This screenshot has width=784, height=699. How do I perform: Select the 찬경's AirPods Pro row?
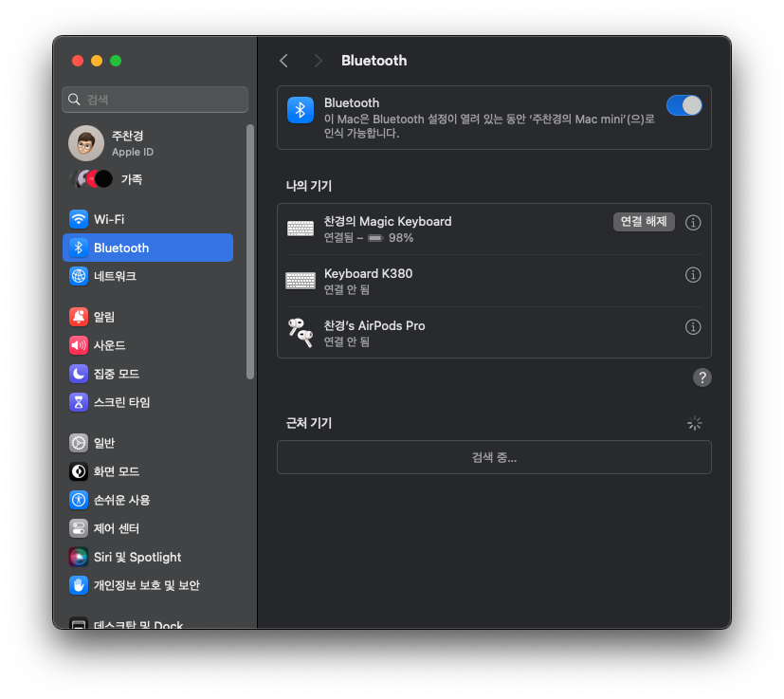pos(494,333)
